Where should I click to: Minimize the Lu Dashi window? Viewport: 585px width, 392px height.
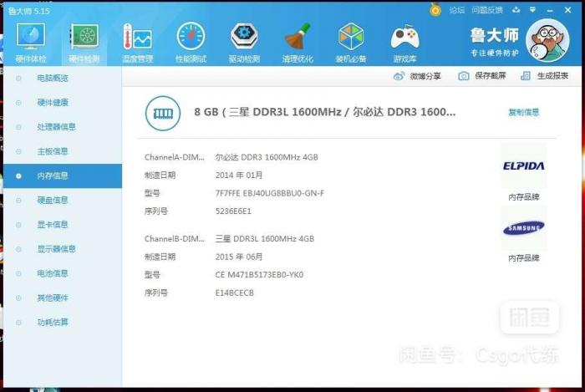[x=550, y=10]
